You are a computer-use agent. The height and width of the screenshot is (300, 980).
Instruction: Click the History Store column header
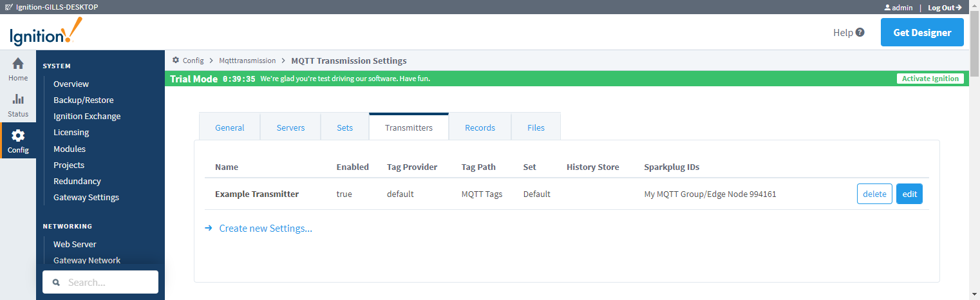tap(593, 167)
